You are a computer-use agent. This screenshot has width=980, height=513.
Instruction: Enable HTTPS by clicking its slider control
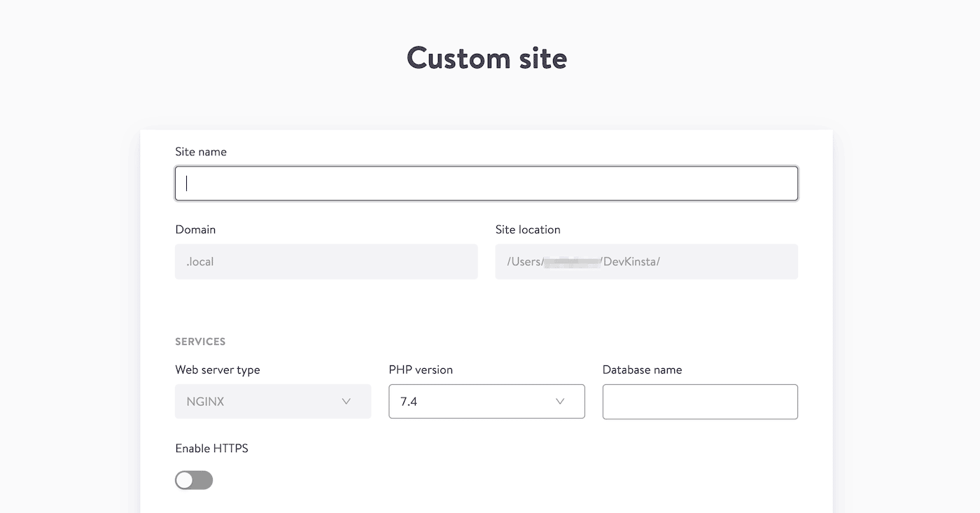[194, 480]
